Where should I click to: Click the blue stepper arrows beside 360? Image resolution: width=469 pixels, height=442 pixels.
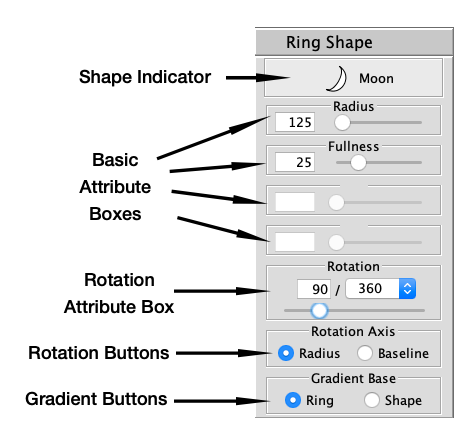pos(407,289)
